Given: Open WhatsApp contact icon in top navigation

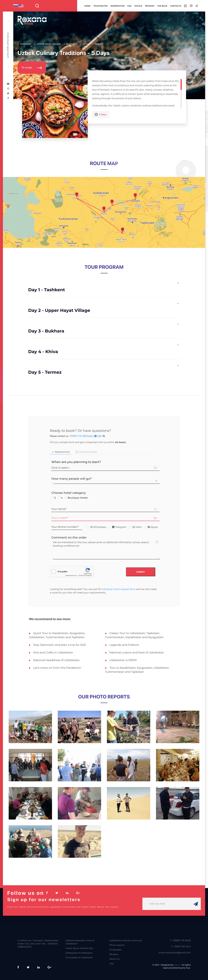Looking at the screenshot, I should click(x=185, y=6).
